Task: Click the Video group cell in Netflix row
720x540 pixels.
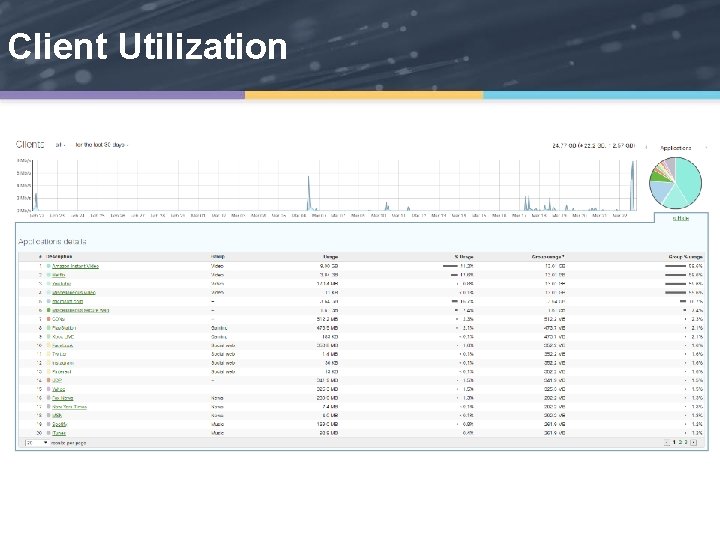Action: click(217, 275)
